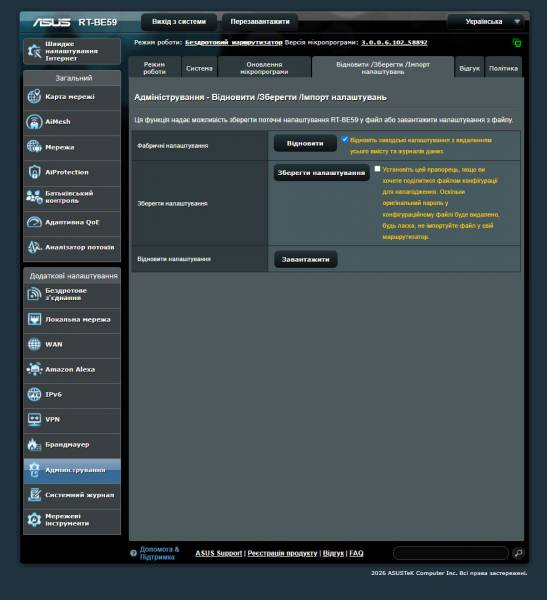Open the Українська language dropdown

point(488,22)
